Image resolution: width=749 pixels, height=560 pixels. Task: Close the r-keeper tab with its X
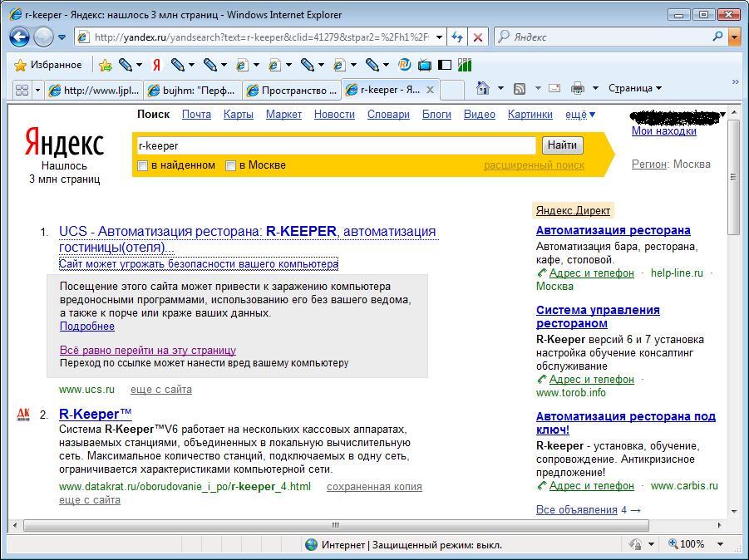click(430, 90)
